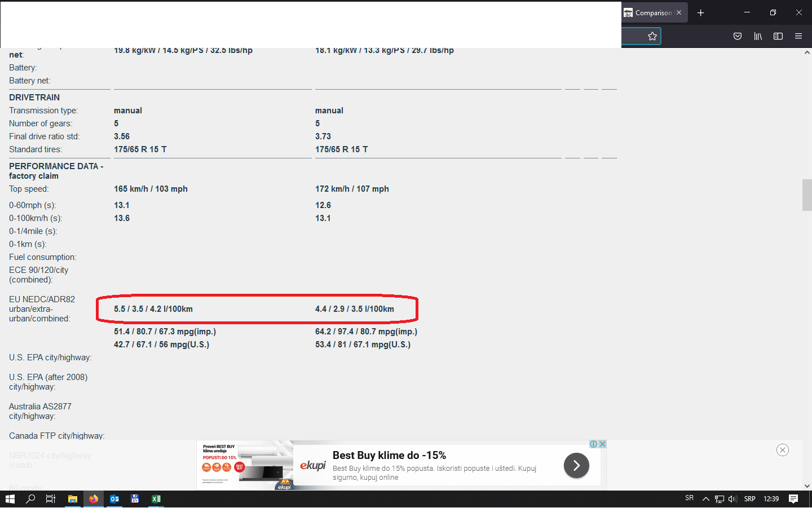The image size is (812, 521).
Task: Click the 5.5 / 3.5 / 4.2 l/100km value
Action: click(x=153, y=309)
